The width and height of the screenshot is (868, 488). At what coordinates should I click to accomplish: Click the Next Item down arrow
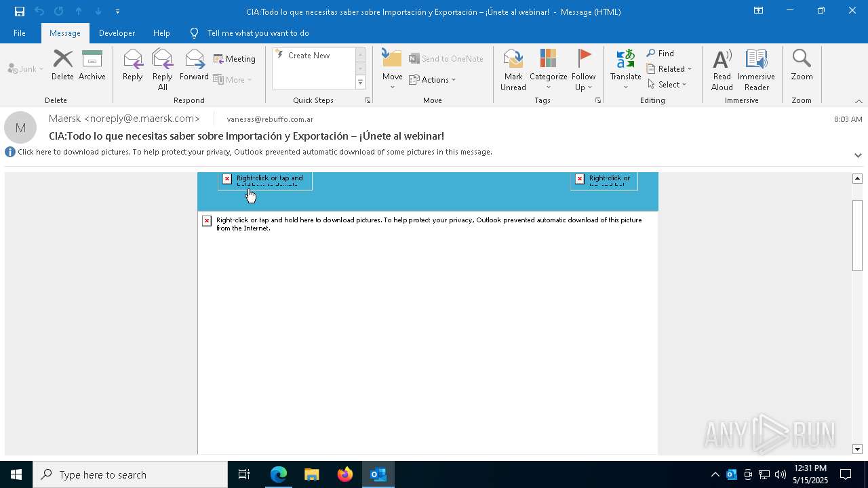[98, 12]
